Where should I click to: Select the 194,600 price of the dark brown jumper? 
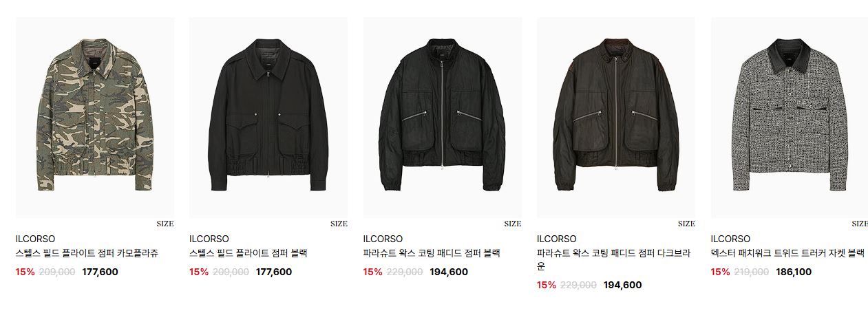(x=622, y=285)
